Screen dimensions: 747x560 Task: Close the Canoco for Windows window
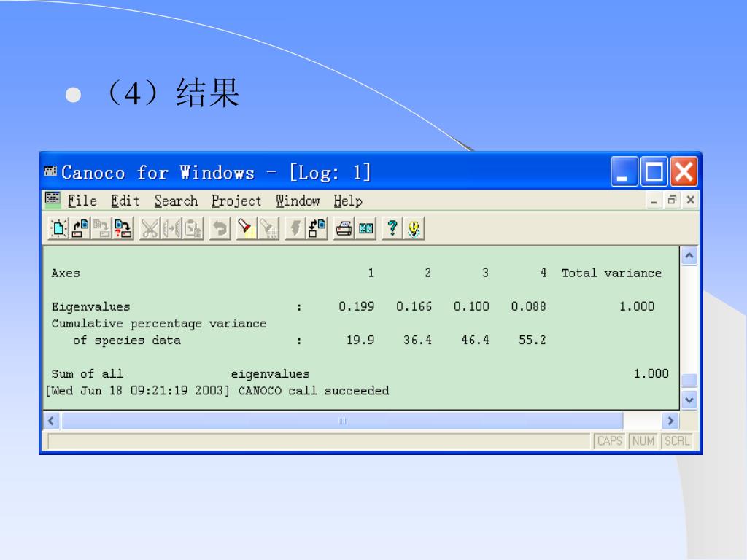pyautogui.click(x=684, y=171)
